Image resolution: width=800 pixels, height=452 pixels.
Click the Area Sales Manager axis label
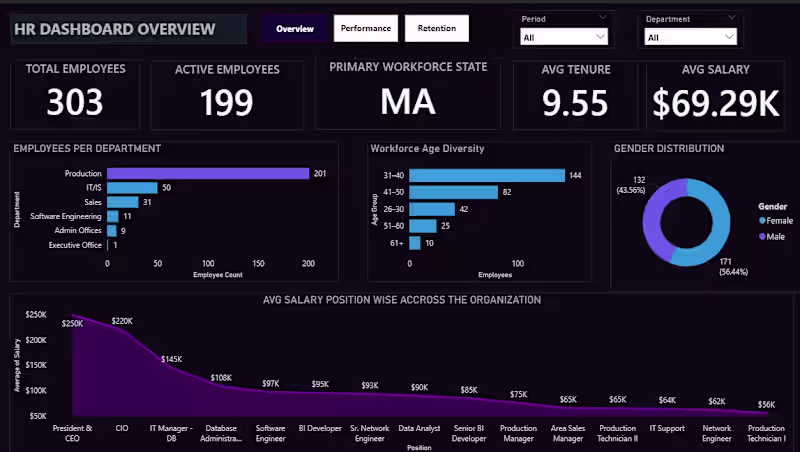pyautogui.click(x=568, y=433)
